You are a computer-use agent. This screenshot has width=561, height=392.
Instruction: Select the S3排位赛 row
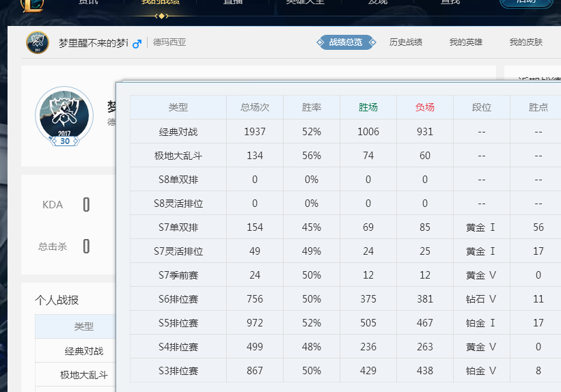tap(346, 371)
